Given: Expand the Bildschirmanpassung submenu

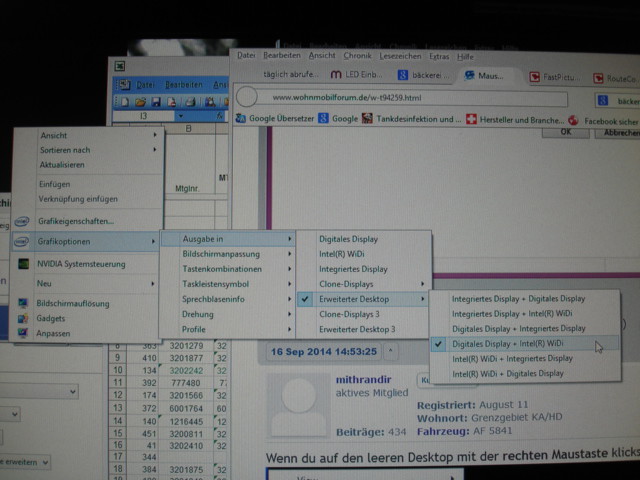Looking at the screenshot, I should click(x=221, y=254).
